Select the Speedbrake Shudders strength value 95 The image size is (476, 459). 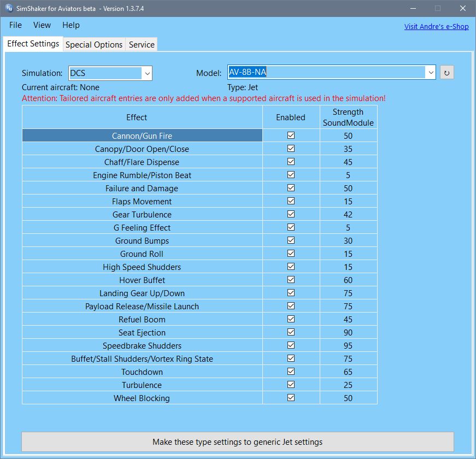(x=348, y=345)
